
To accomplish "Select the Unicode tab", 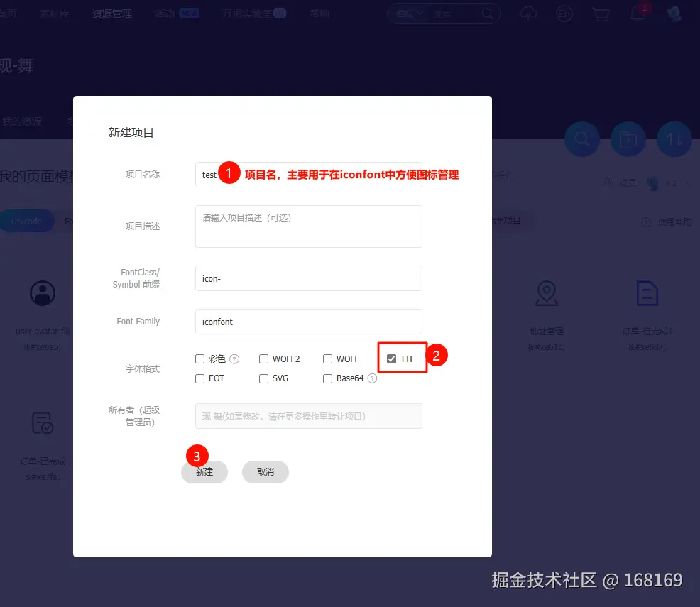I will 26,221.
